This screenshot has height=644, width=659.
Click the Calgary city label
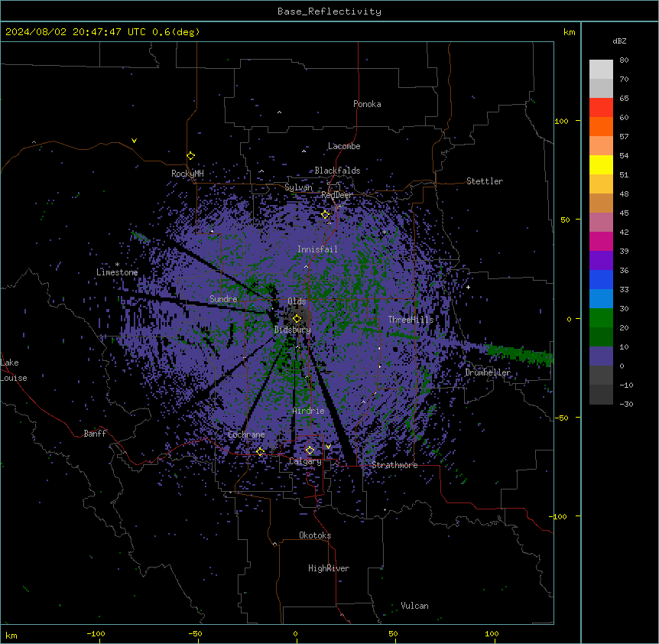[305, 461]
